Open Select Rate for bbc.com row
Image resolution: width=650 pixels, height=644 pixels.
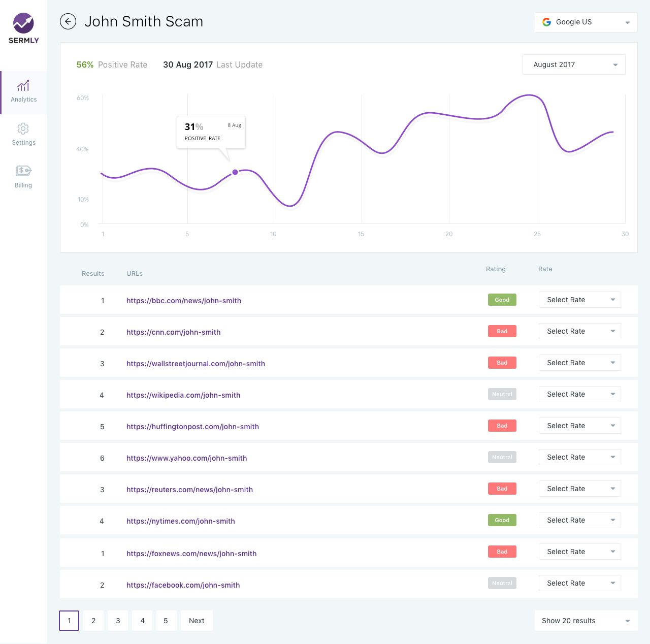(x=580, y=300)
